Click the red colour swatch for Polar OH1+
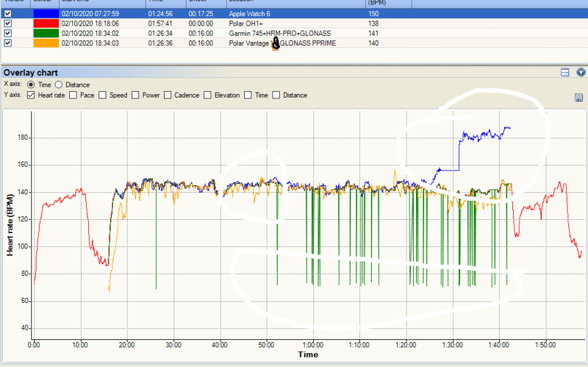This screenshot has width=588, height=367. (46, 24)
